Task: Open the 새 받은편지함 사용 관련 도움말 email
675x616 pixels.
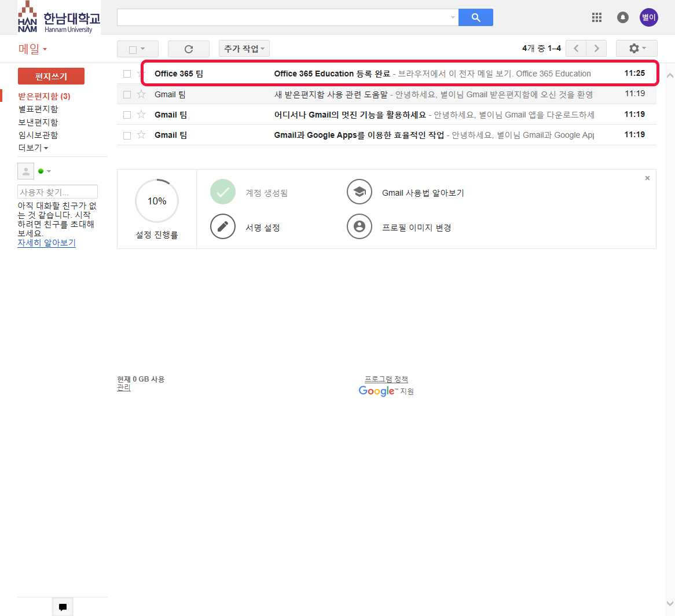Action: click(x=387, y=94)
